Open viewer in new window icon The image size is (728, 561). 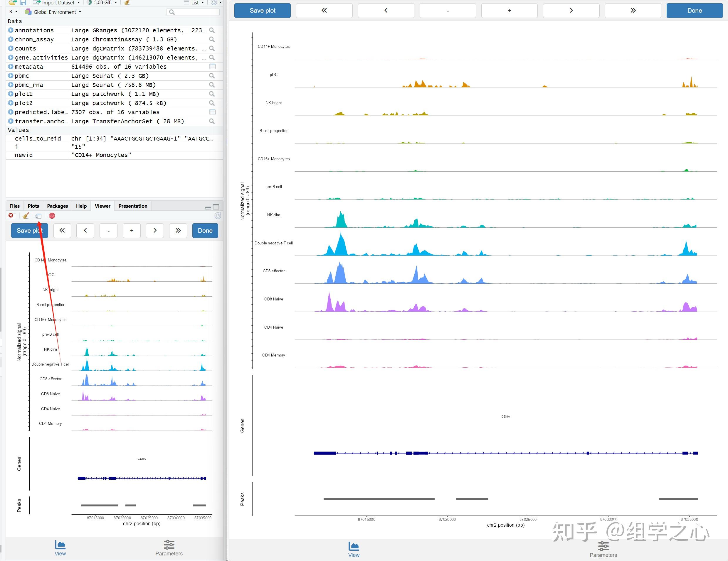pyautogui.click(x=38, y=216)
